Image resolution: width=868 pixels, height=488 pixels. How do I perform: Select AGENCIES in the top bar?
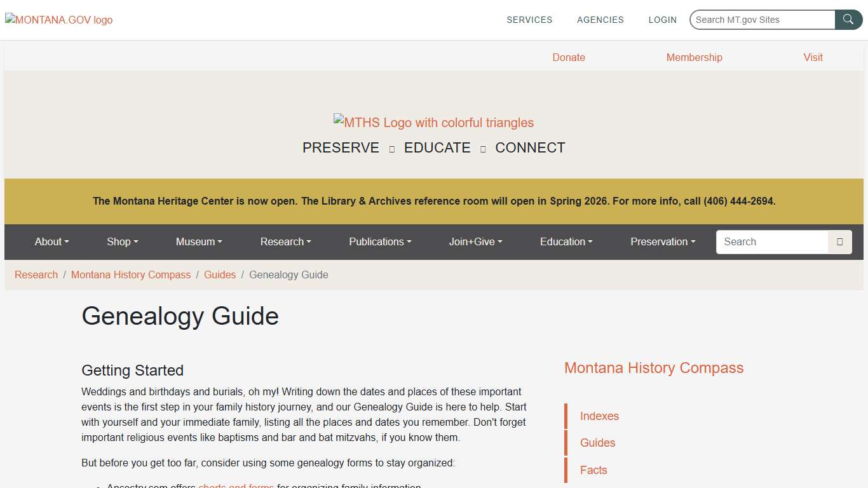click(x=600, y=20)
